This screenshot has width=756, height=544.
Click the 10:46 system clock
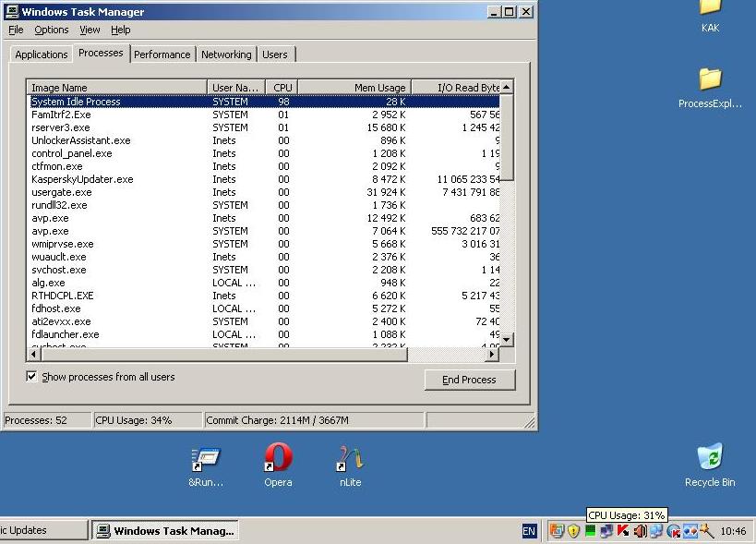tap(733, 531)
